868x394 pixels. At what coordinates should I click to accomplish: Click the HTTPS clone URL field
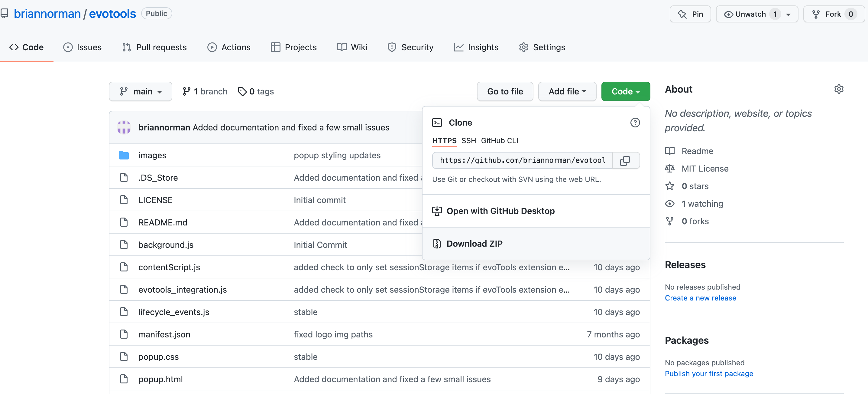click(x=522, y=161)
